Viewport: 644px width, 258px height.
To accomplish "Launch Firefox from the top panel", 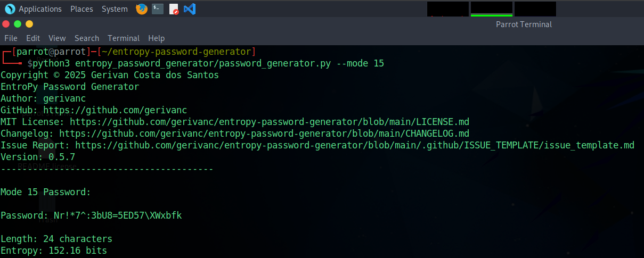I will tap(142, 9).
